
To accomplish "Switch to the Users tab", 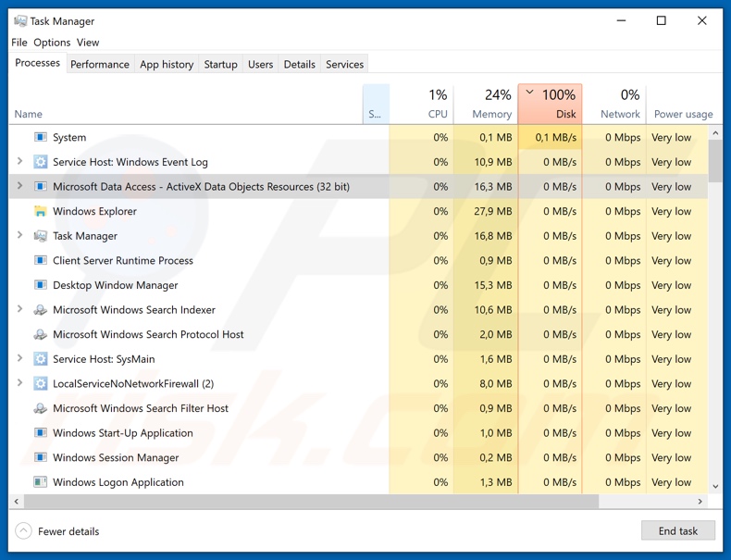I will pyautogui.click(x=260, y=65).
